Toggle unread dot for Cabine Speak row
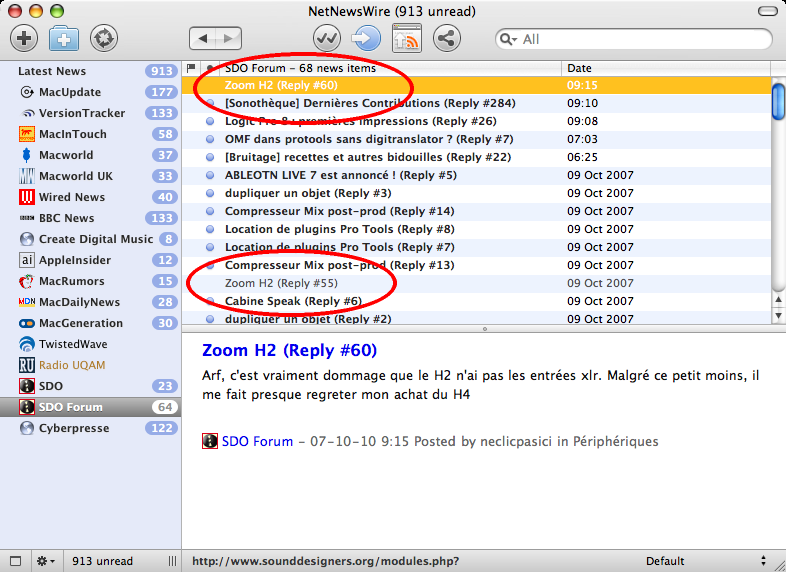This screenshot has height=572, width=786. pyautogui.click(x=210, y=301)
